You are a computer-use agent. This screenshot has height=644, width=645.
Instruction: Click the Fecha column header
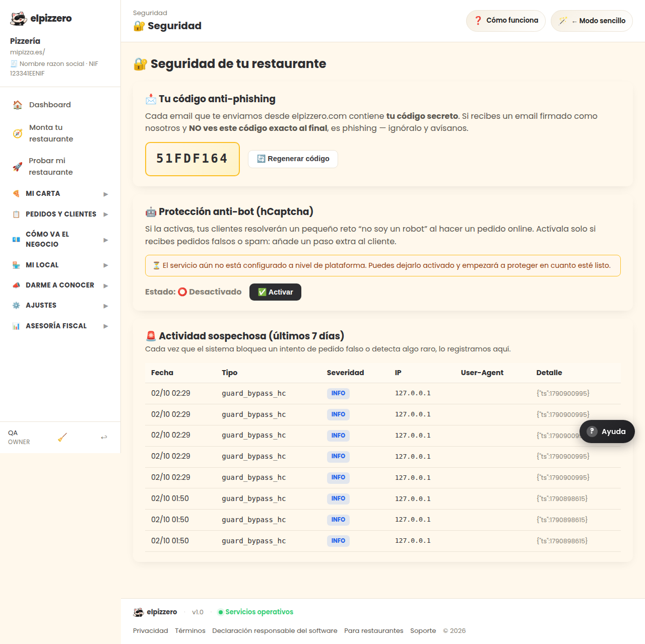coord(162,373)
